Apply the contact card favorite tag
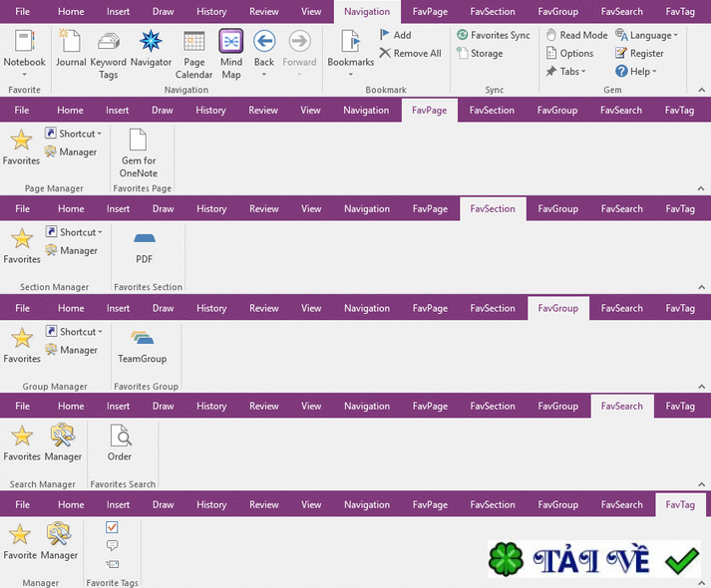The height and width of the screenshot is (588, 711). click(x=112, y=564)
